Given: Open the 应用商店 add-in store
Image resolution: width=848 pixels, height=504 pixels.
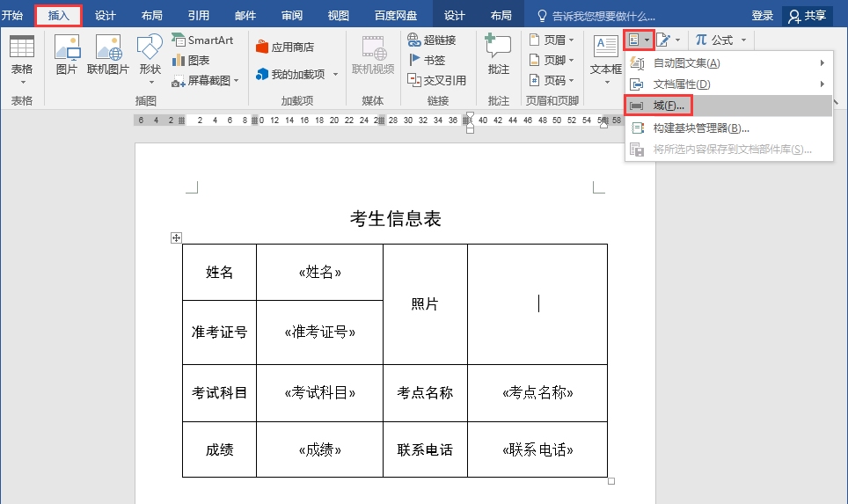Looking at the screenshot, I should pyautogui.click(x=285, y=47).
